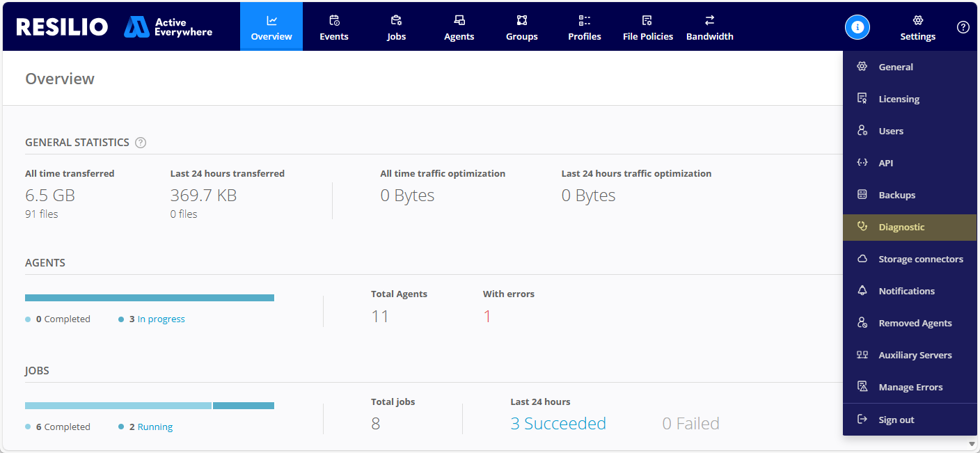980x453 pixels.
Task: Open the Events page icon
Action: (x=334, y=20)
